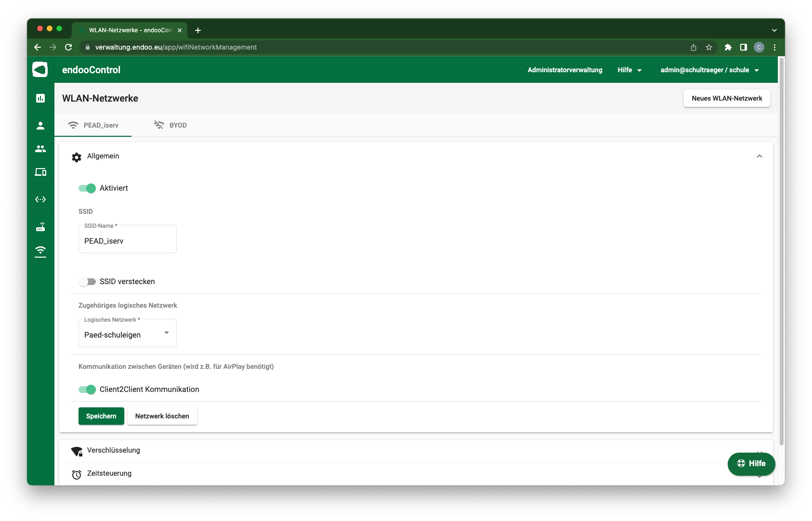Click endooControl title link

point(92,70)
